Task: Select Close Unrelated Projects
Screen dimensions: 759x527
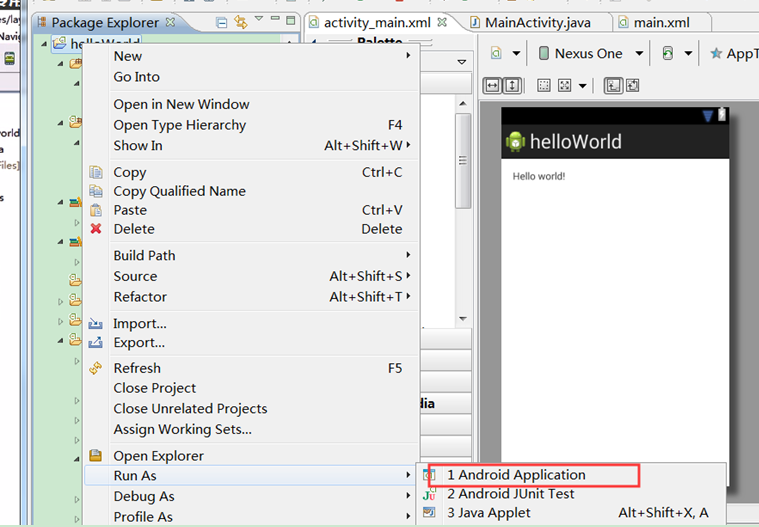Action: pos(251,409)
